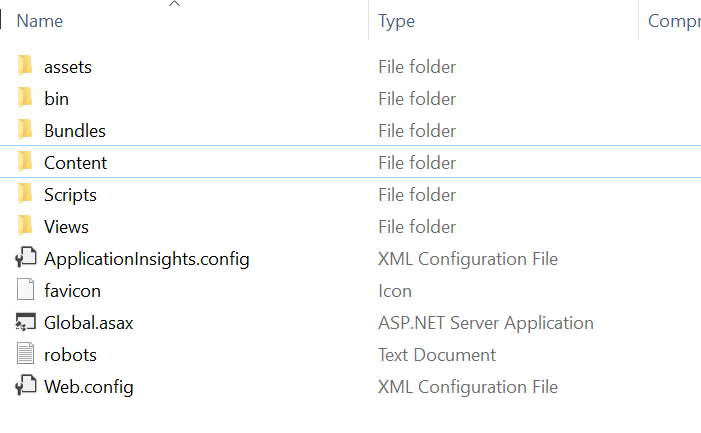Click the Views folder icon

(x=25, y=226)
